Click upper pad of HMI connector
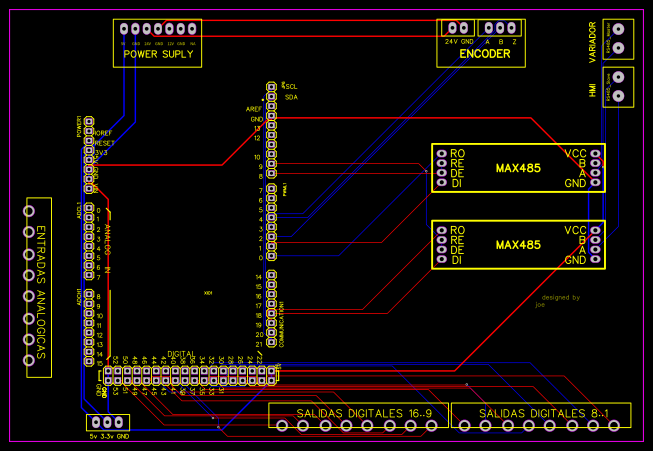 618,77
